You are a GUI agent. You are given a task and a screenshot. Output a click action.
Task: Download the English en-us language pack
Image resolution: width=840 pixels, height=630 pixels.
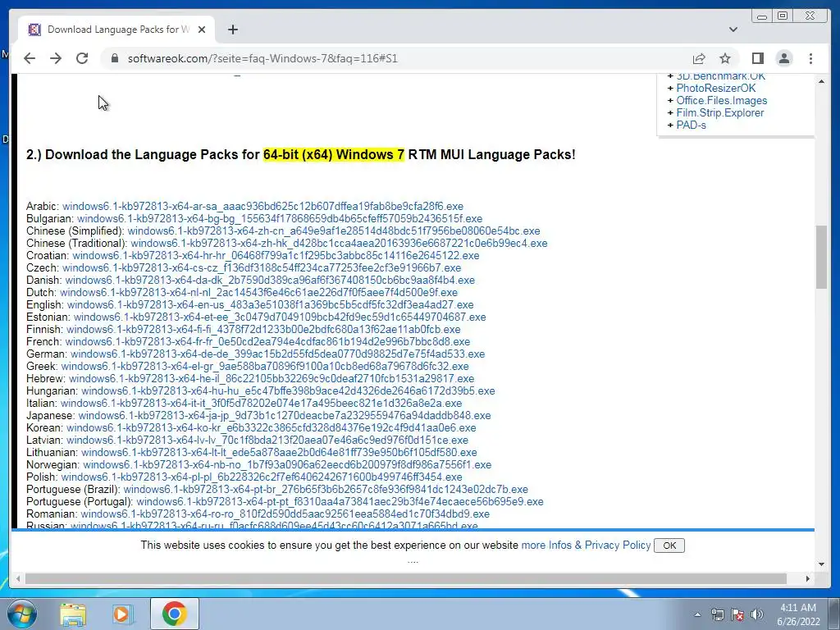click(271, 305)
